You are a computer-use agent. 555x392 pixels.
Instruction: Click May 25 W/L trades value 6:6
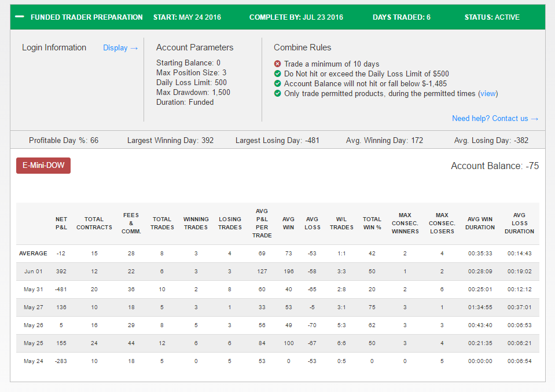pos(341,343)
